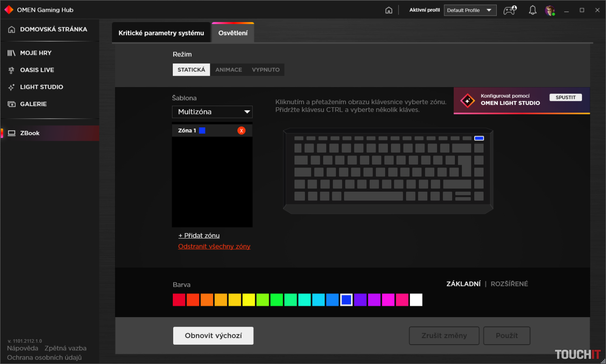Pick the red color swatch
Viewport: 606px width, 364px height.
tap(179, 300)
